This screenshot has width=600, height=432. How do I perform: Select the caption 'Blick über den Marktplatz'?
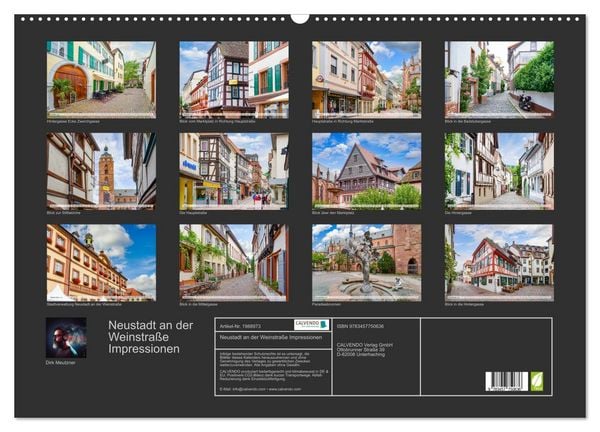pos(333,213)
